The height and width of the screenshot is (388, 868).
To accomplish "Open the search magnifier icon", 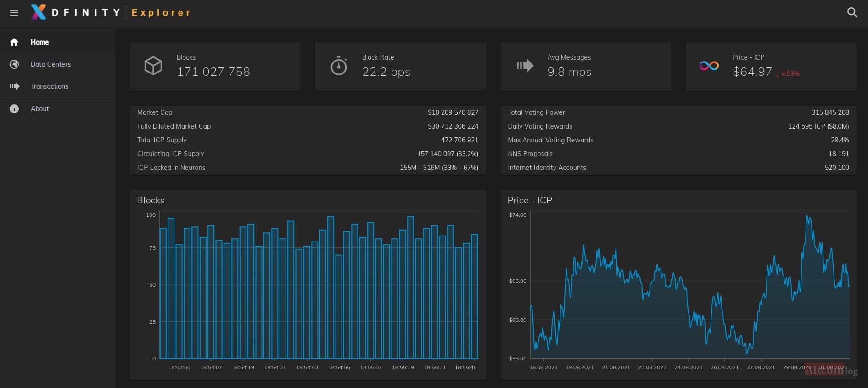I will 852,13.
